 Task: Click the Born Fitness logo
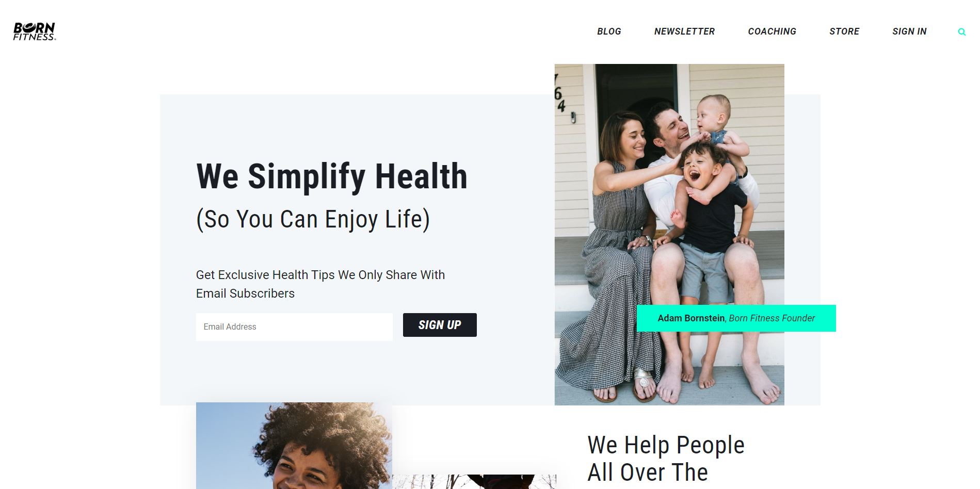pos(35,31)
